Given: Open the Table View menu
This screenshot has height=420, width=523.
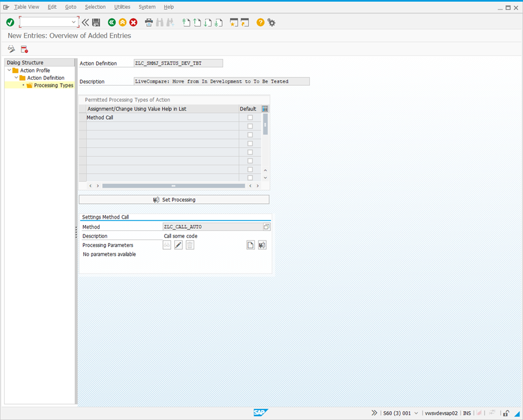Looking at the screenshot, I should point(27,7).
